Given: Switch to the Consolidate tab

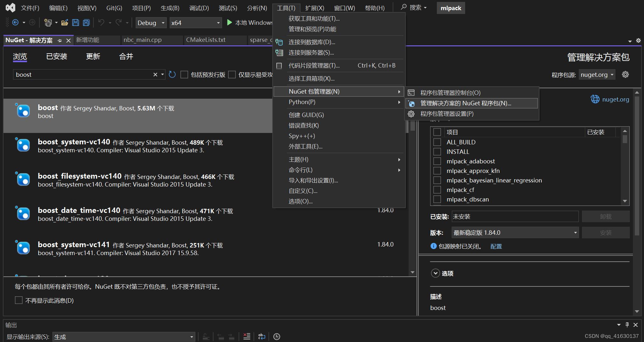Looking at the screenshot, I should click(126, 56).
